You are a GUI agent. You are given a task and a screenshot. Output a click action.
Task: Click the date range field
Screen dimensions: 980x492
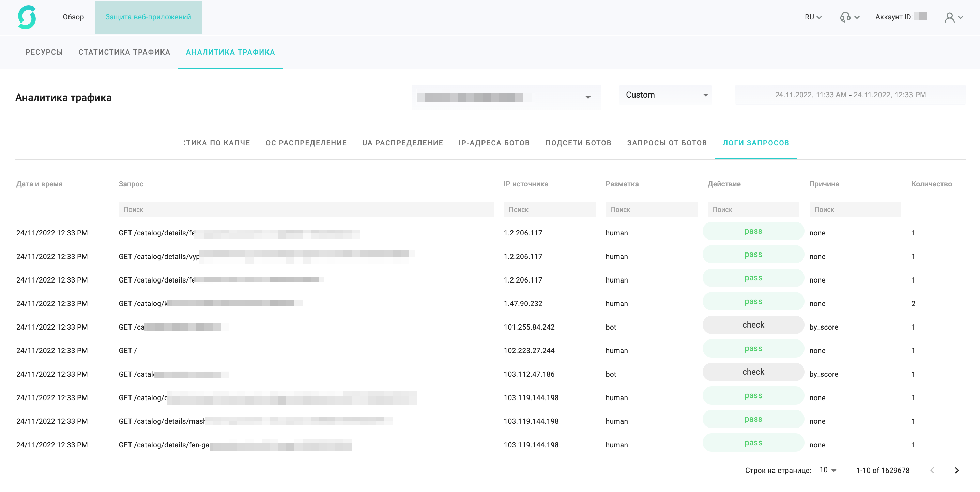(x=850, y=95)
